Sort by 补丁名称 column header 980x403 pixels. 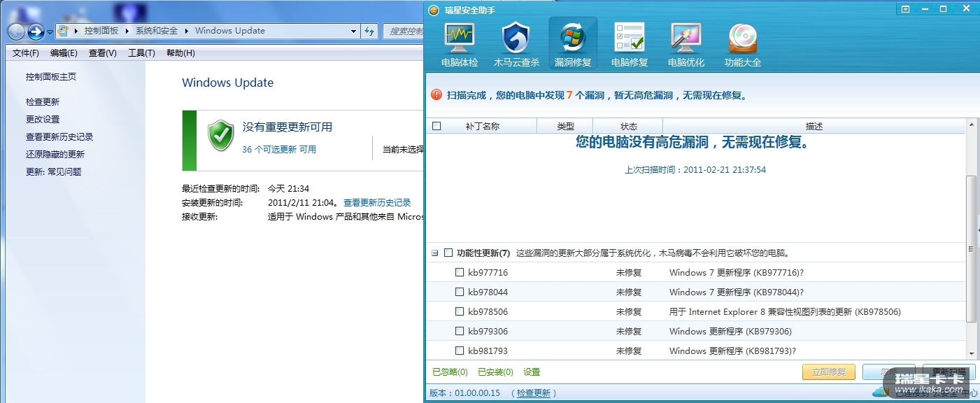tap(483, 127)
